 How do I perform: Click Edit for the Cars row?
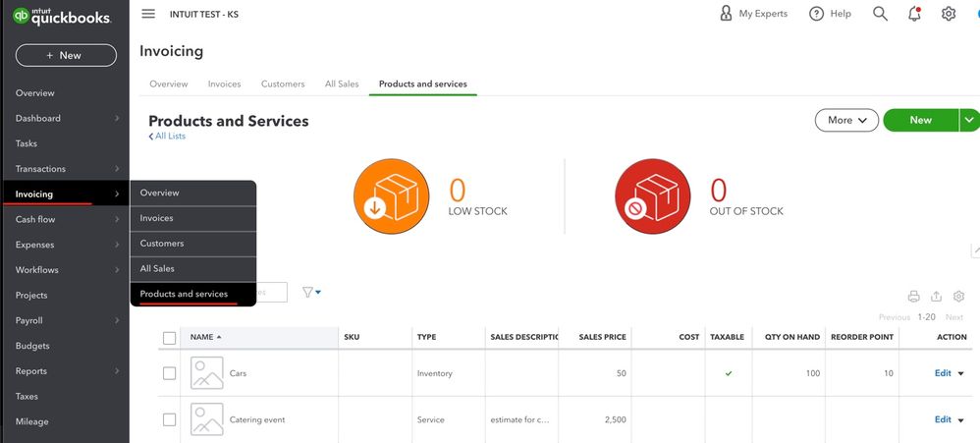(943, 373)
